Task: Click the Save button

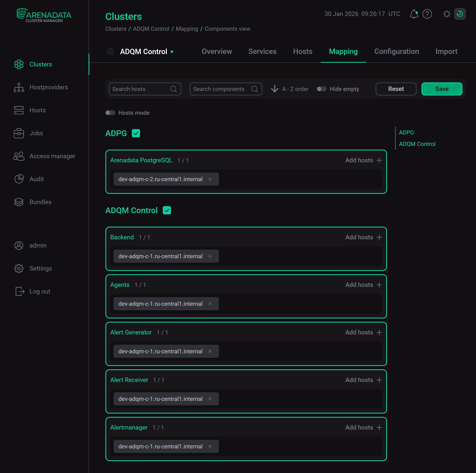Action: click(x=442, y=89)
